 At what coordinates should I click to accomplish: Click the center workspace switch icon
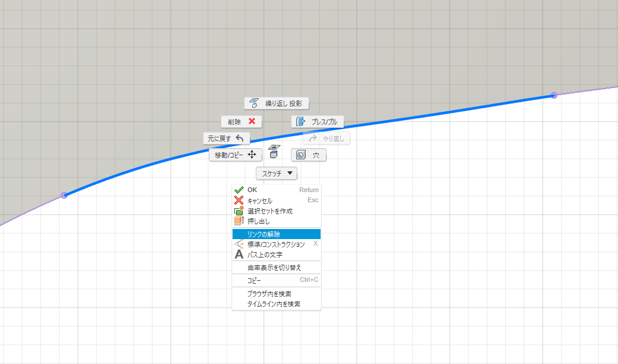coord(274,152)
